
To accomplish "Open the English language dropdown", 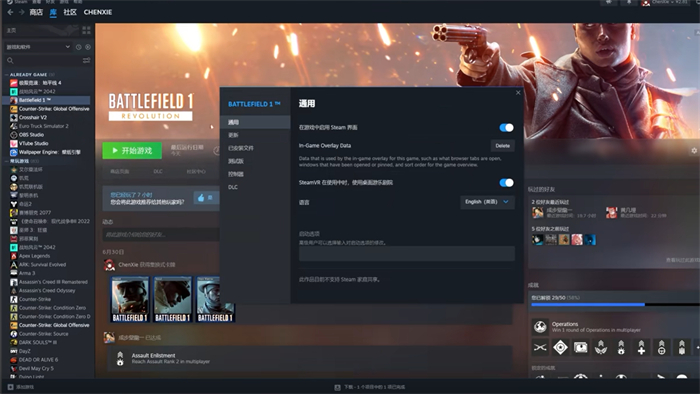I will [x=487, y=202].
